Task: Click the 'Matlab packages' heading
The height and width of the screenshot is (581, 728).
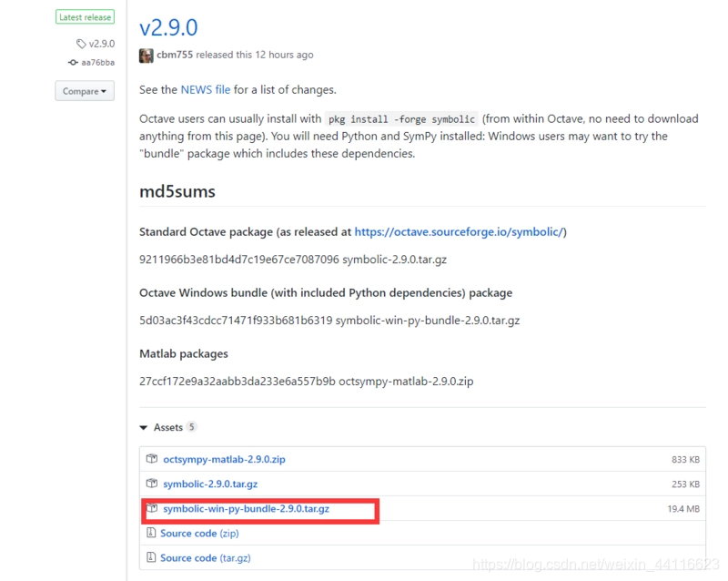Action: pyautogui.click(x=184, y=353)
